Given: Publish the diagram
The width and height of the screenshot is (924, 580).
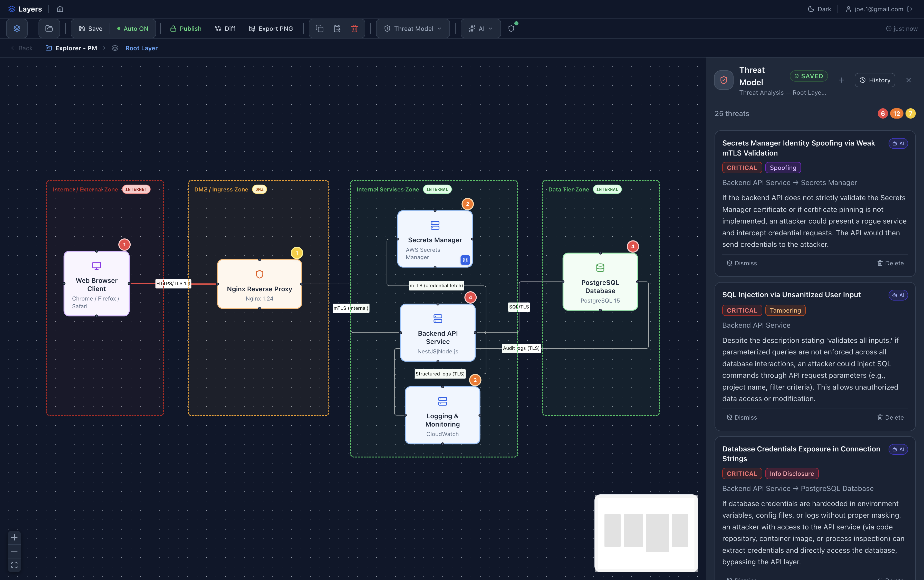Looking at the screenshot, I should [186, 28].
